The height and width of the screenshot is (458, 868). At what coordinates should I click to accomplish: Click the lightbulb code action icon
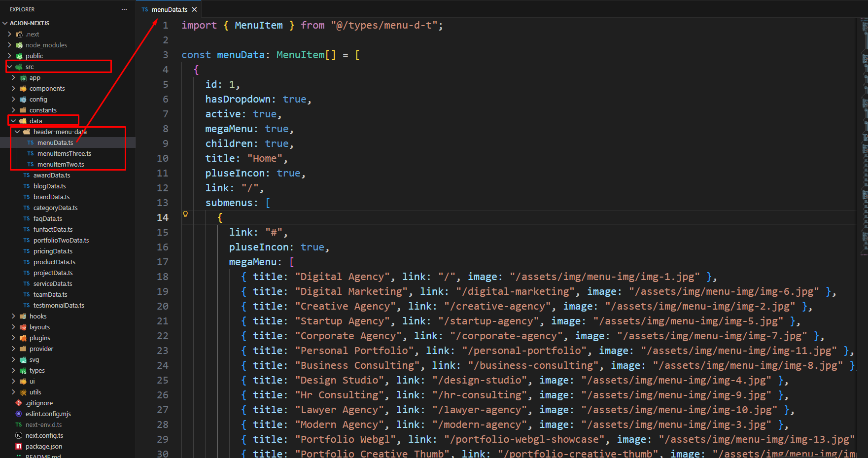pos(185,214)
